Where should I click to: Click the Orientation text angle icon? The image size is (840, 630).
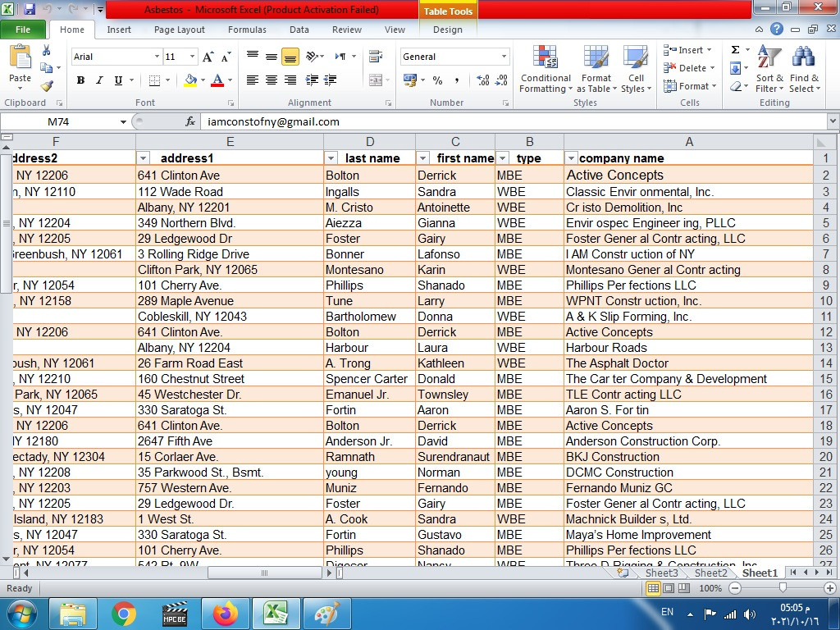tap(313, 57)
